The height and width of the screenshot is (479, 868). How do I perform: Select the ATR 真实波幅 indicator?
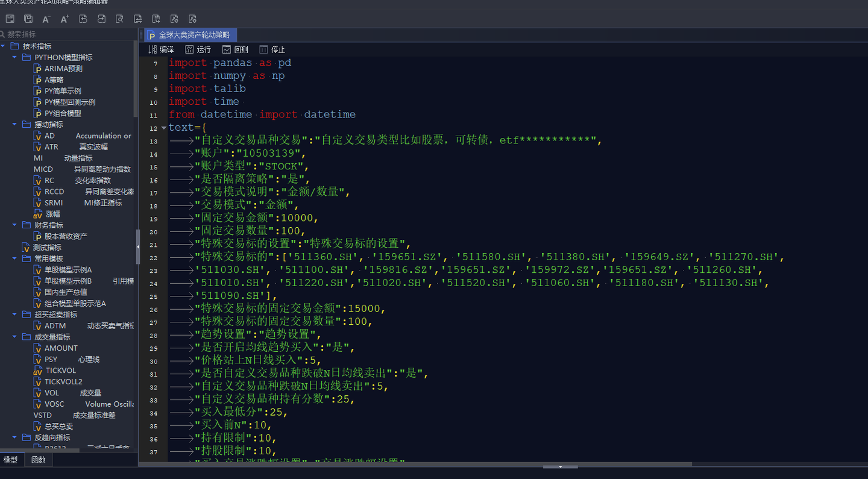[71, 147]
